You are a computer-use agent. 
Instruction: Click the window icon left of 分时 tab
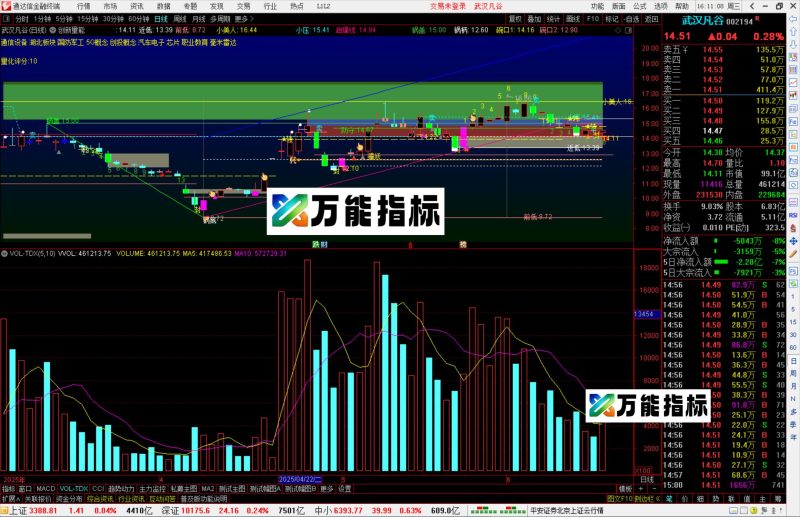tap(6, 19)
